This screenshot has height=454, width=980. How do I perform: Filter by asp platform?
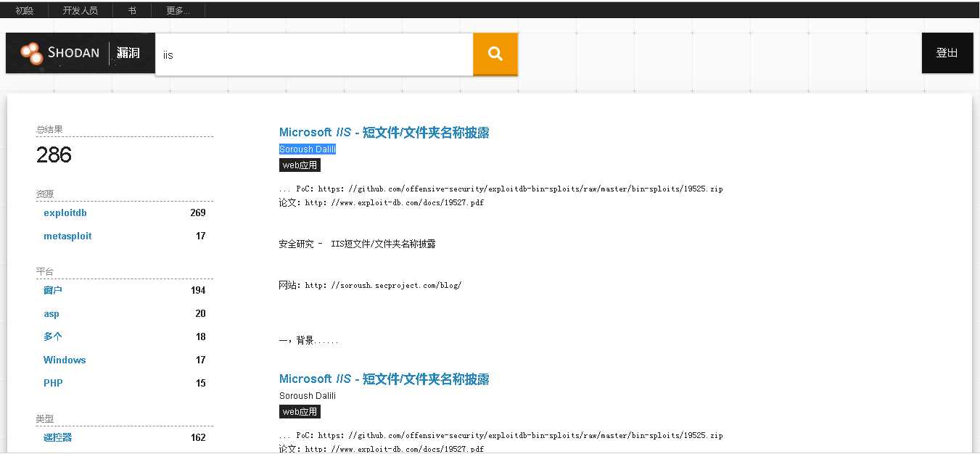pos(52,314)
